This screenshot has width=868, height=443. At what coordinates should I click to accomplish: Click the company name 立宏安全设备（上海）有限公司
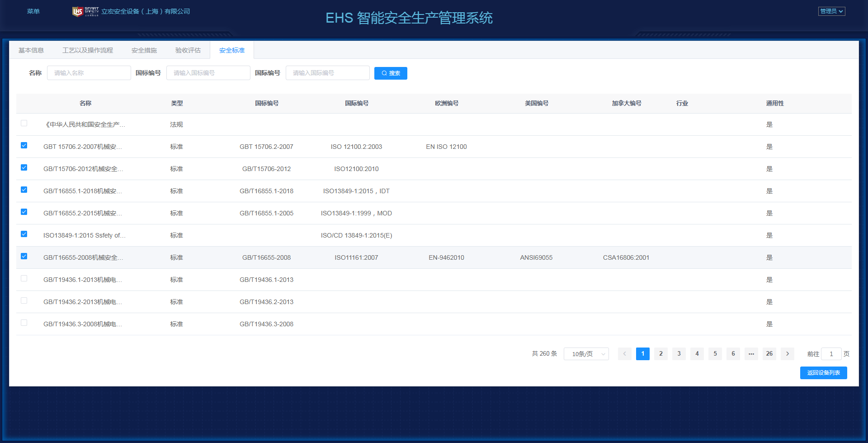pos(146,11)
